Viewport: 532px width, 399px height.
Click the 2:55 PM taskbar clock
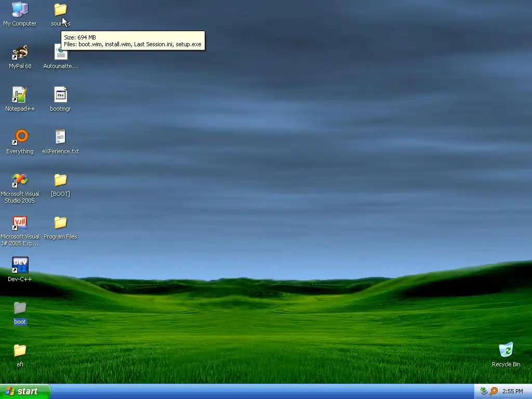pos(513,391)
